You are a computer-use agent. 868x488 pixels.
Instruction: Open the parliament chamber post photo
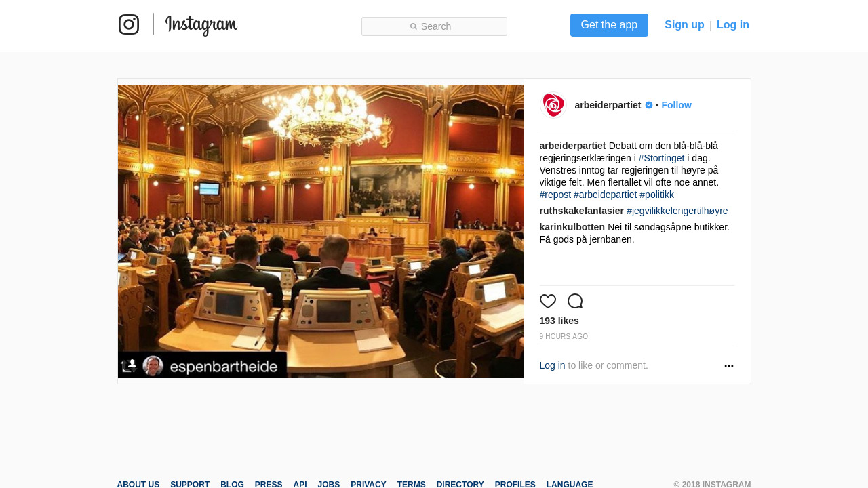pyautogui.click(x=321, y=231)
